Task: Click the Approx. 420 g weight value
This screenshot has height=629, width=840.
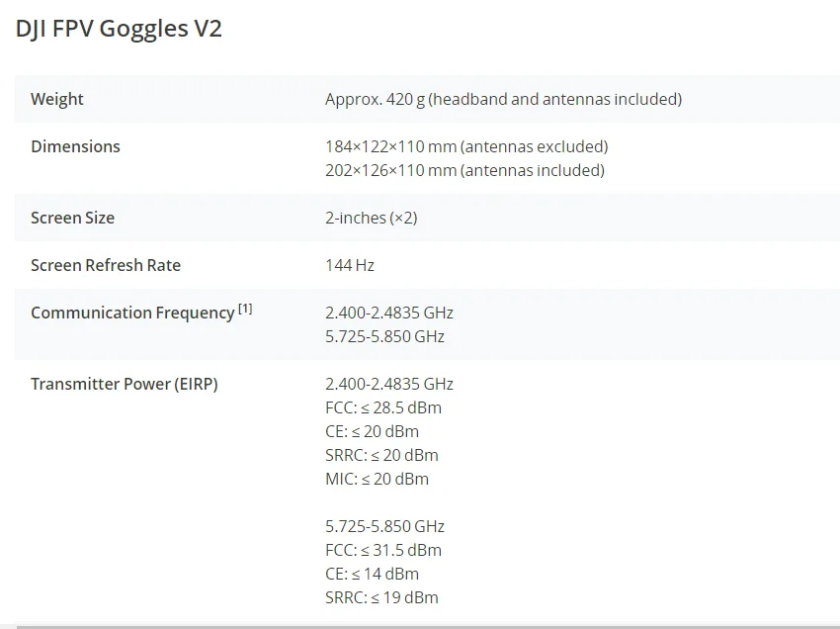Action: point(503,99)
